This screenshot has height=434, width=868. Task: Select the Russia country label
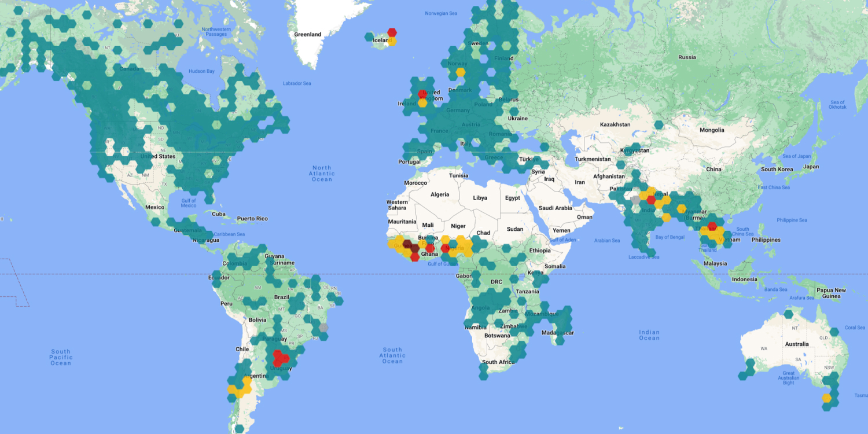(x=687, y=57)
